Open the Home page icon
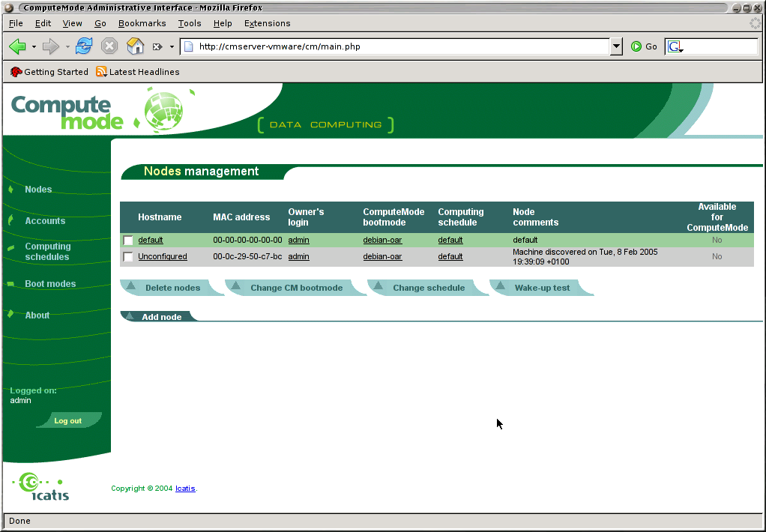Screen dimensions: 766x532 click(136, 46)
